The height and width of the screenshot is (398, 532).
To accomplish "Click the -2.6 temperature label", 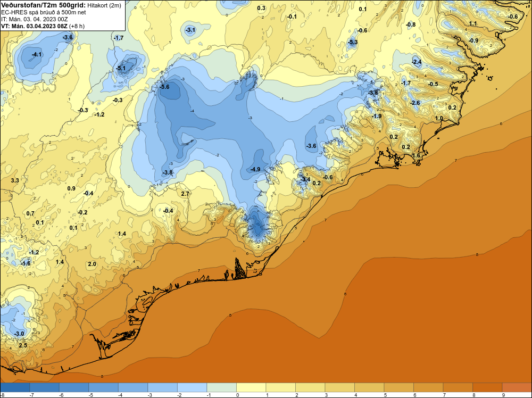I will point(415,103).
